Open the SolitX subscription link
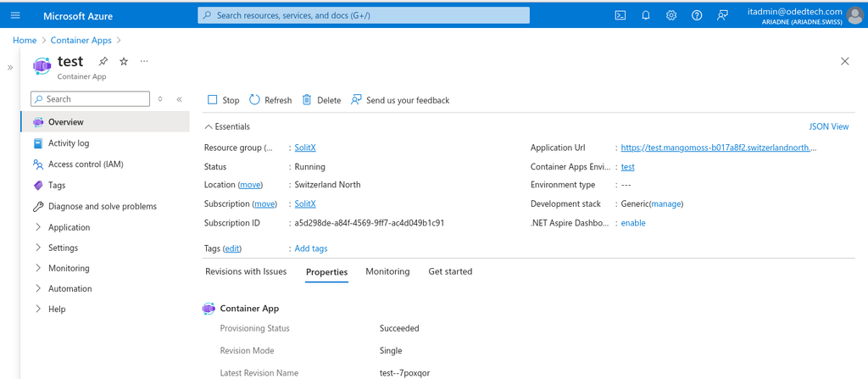 (x=305, y=203)
